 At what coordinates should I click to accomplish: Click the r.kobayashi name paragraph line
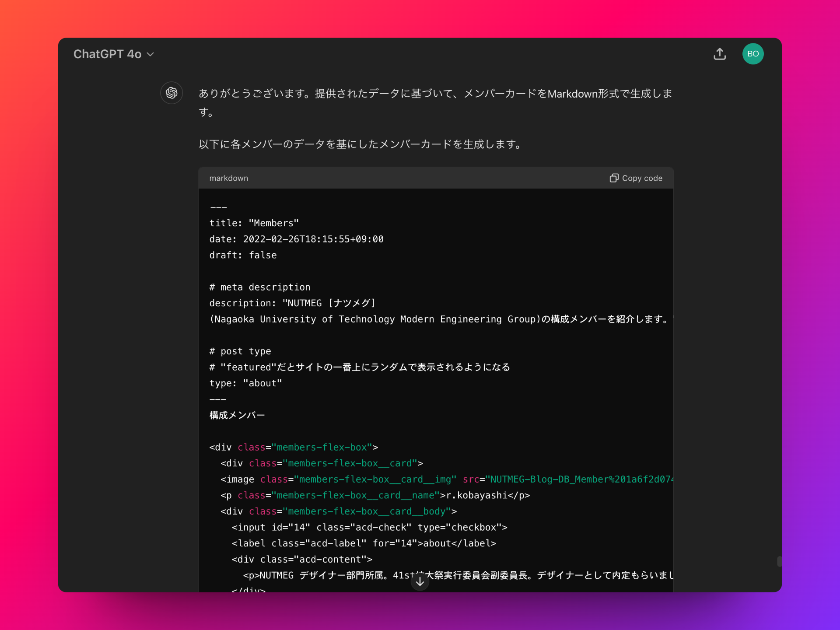point(375,495)
